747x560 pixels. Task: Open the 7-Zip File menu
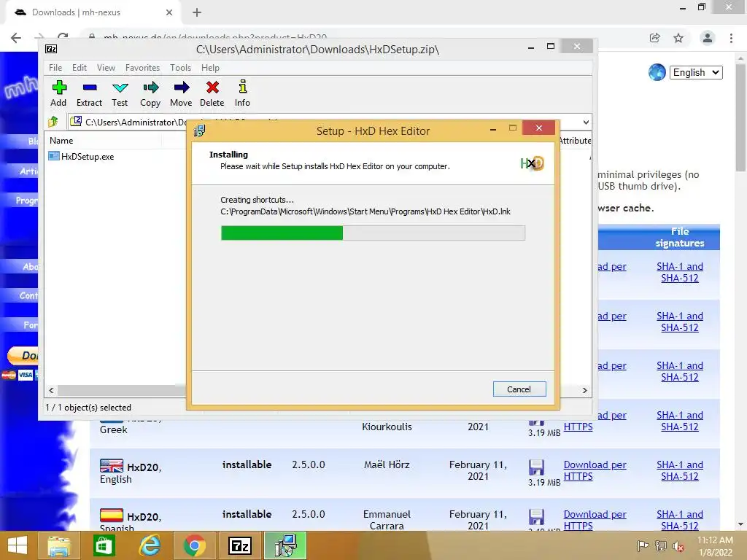coord(55,68)
